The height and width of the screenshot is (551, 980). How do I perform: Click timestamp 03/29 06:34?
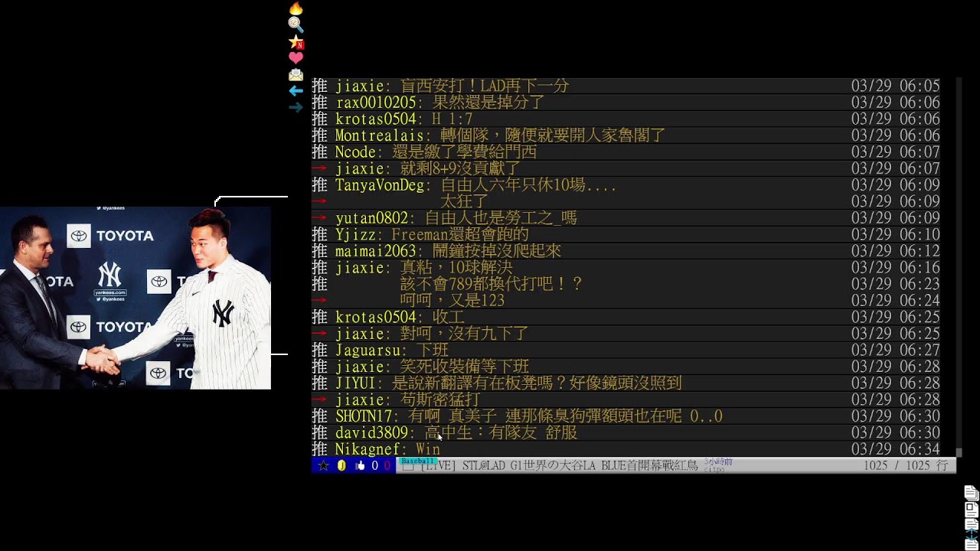point(895,449)
